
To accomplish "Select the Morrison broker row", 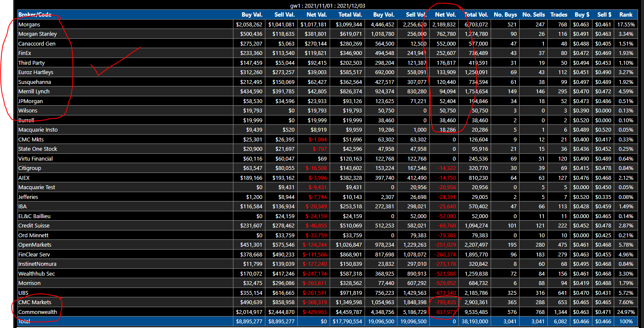I will coord(328,283).
